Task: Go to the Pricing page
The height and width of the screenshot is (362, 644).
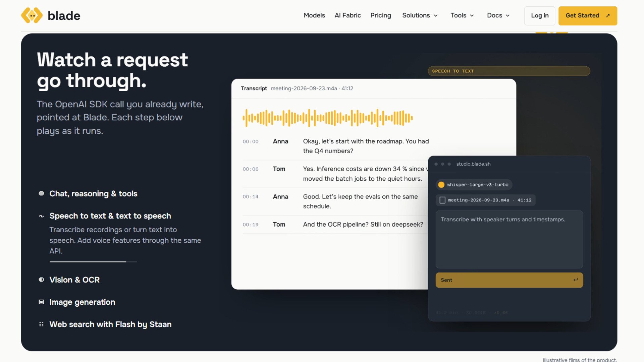Action: tap(381, 15)
